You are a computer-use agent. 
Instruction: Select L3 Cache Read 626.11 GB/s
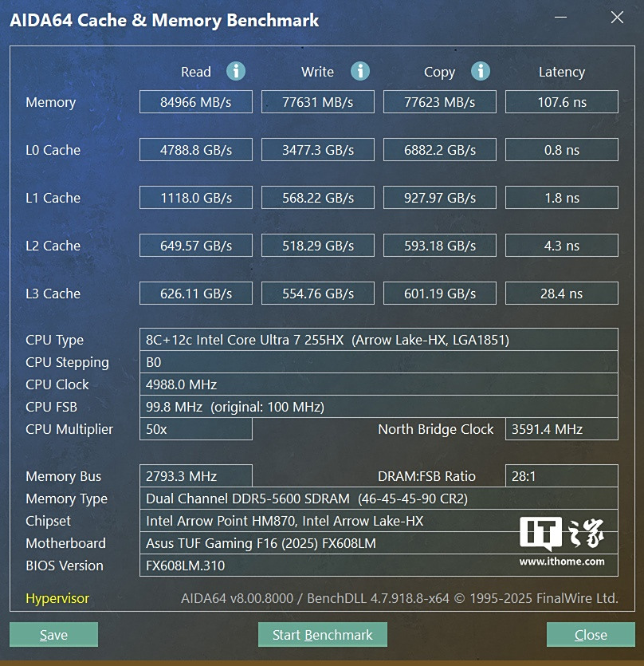(196, 293)
